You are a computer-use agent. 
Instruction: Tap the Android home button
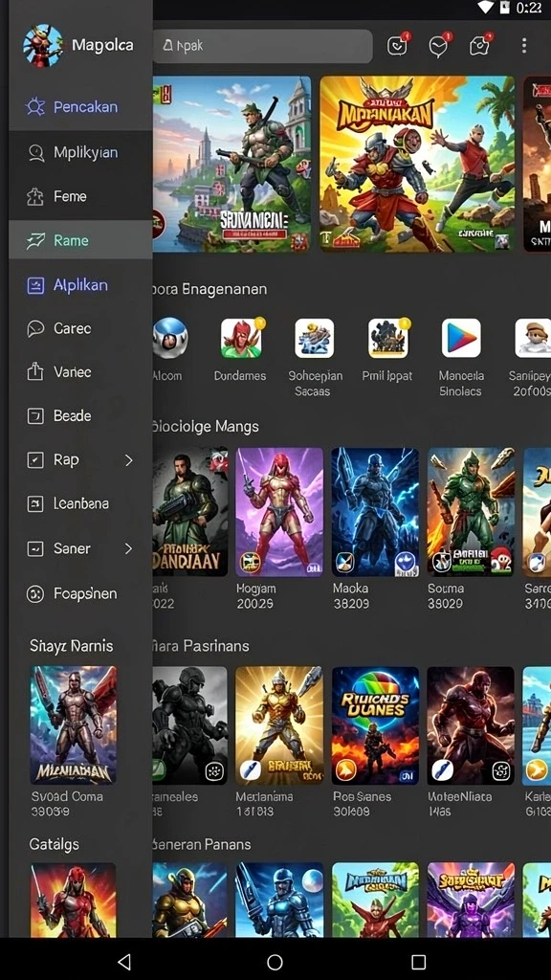pos(275,961)
